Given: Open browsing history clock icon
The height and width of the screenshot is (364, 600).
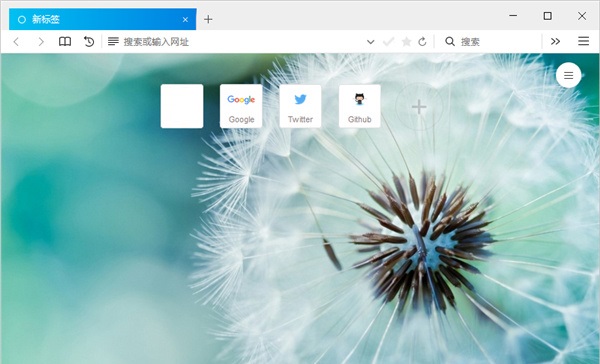Looking at the screenshot, I should click(89, 41).
